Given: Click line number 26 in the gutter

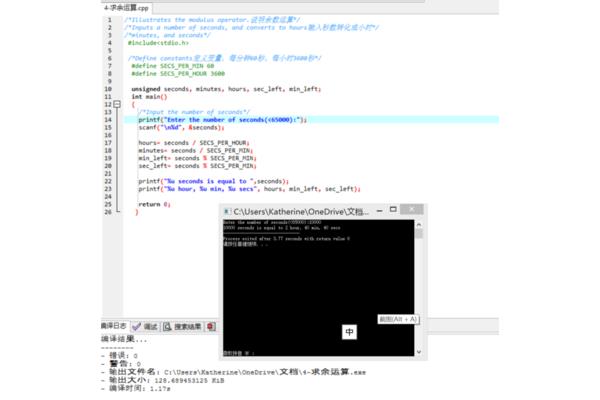Looking at the screenshot, I should (x=108, y=212).
